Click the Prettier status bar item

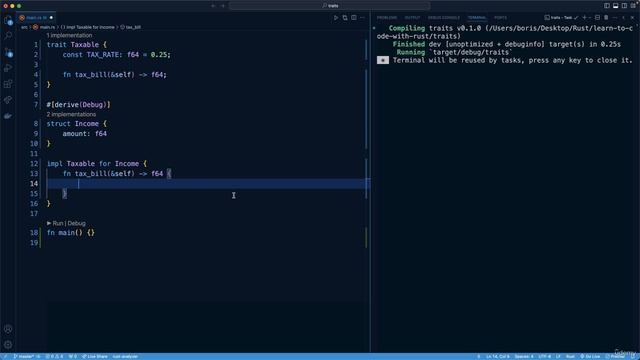click(615, 356)
